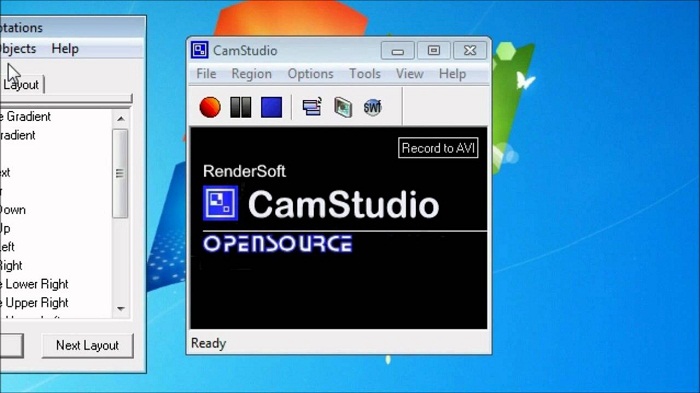Open the Region menu in CamStudio
700x393 pixels.
coord(251,74)
